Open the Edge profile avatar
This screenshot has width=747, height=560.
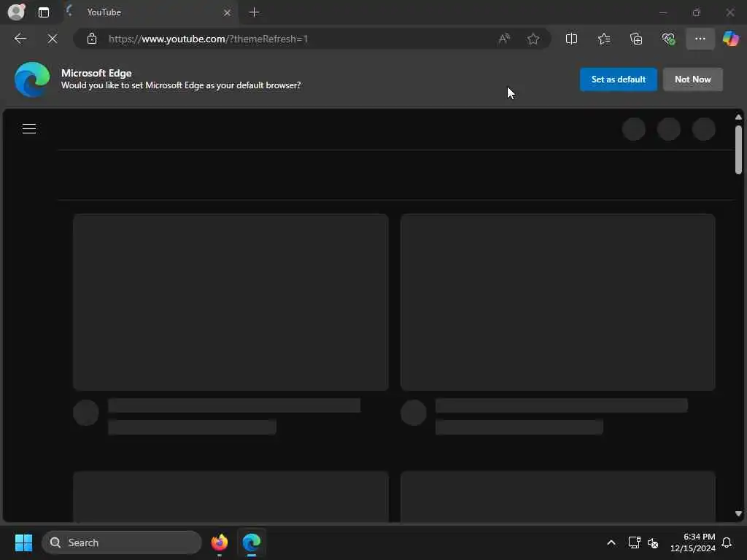[x=16, y=12]
